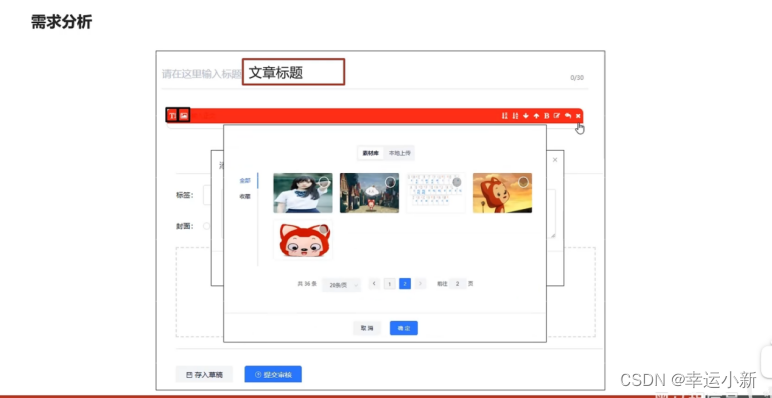Image resolution: width=772 pixels, height=398 pixels.
Task: Click the 共 36 条 total count text
Action: click(x=307, y=284)
